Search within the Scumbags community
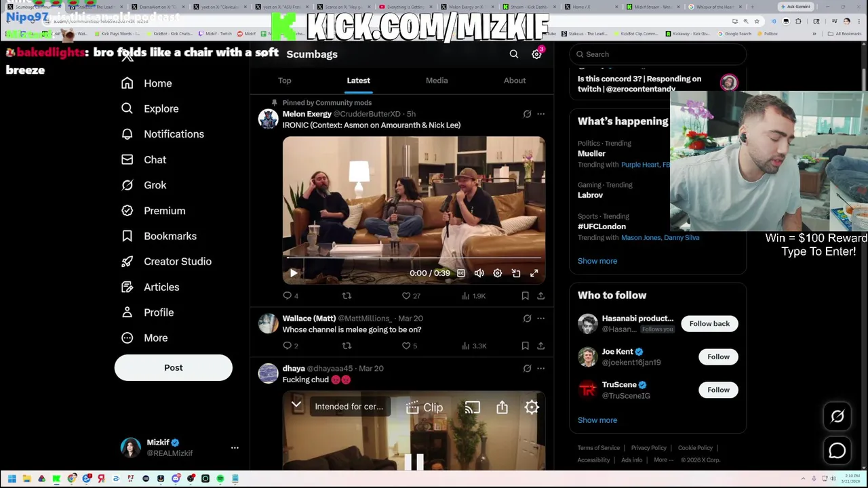The width and height of the screenshot is (868, 488). (513, 54)
